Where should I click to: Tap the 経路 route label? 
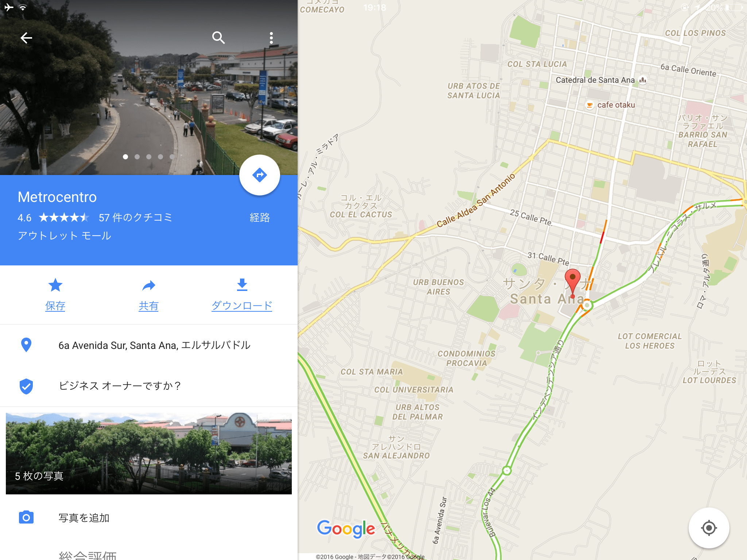[260, 218]
